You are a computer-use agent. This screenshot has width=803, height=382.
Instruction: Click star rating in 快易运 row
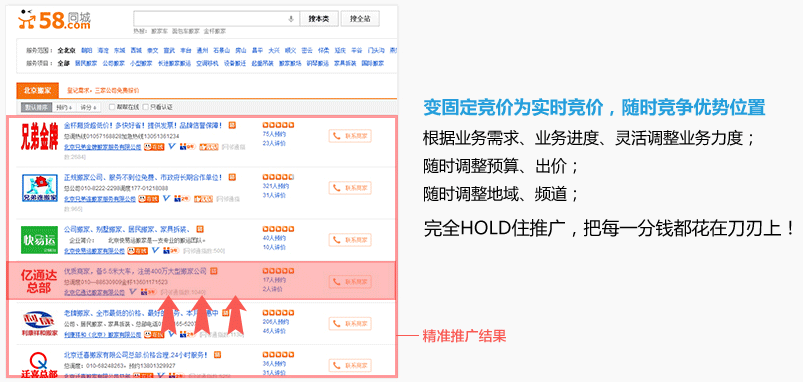pos(278,229)
